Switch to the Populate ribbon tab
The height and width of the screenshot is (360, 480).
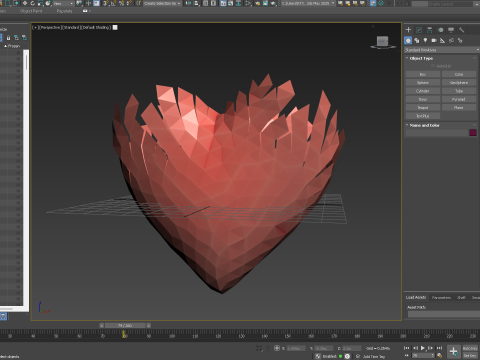point(64,11)
